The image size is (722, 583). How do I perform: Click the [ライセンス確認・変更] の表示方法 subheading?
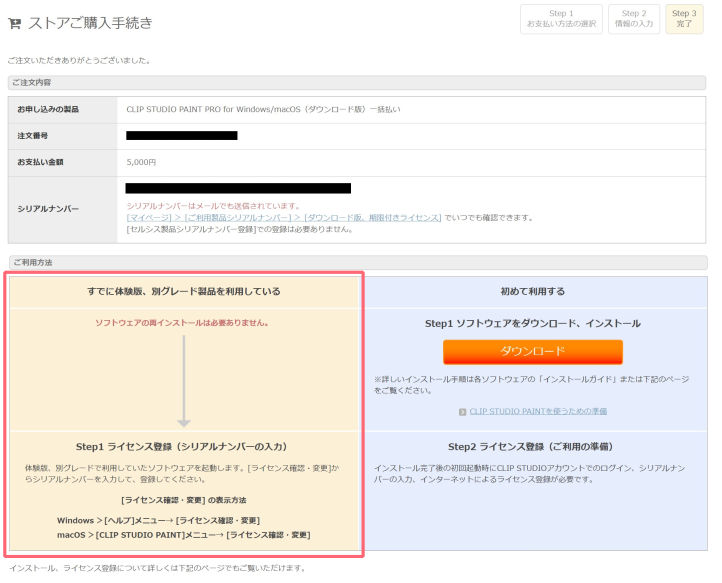tap(184, 500)
